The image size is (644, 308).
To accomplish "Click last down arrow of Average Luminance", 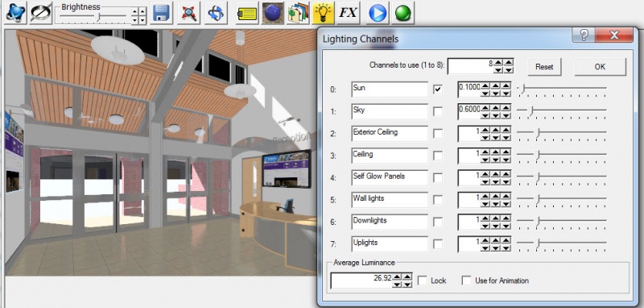I will coord(407,284).
